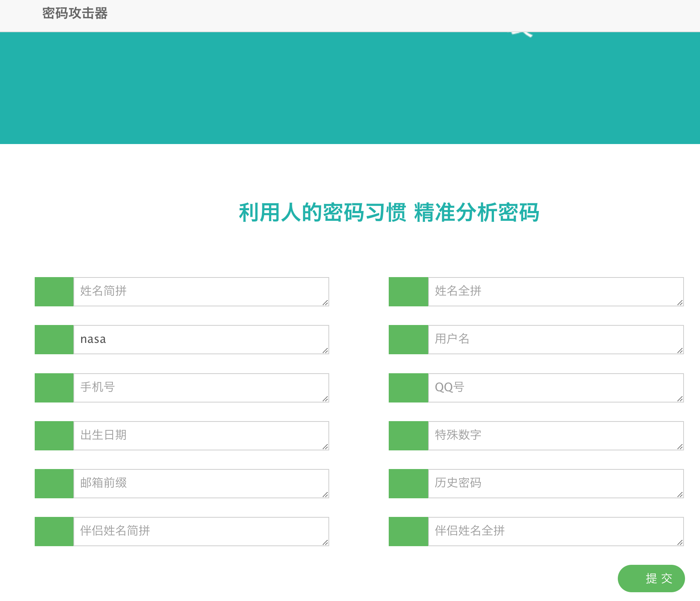The image size is (700, 601).
Task: Click resize handle of 手机号 textarea
Action: click(325, 399)
